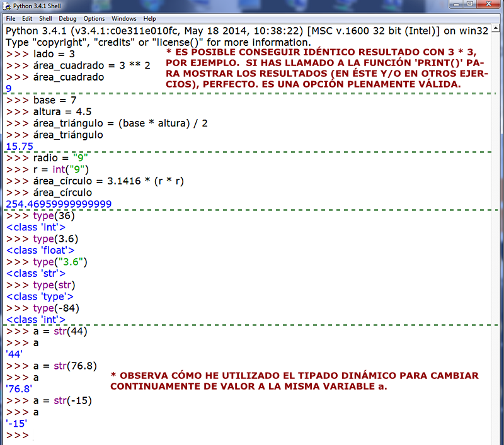Click the result <class 'float'>
The image size is (504, 445).
(x=40, y=250)
